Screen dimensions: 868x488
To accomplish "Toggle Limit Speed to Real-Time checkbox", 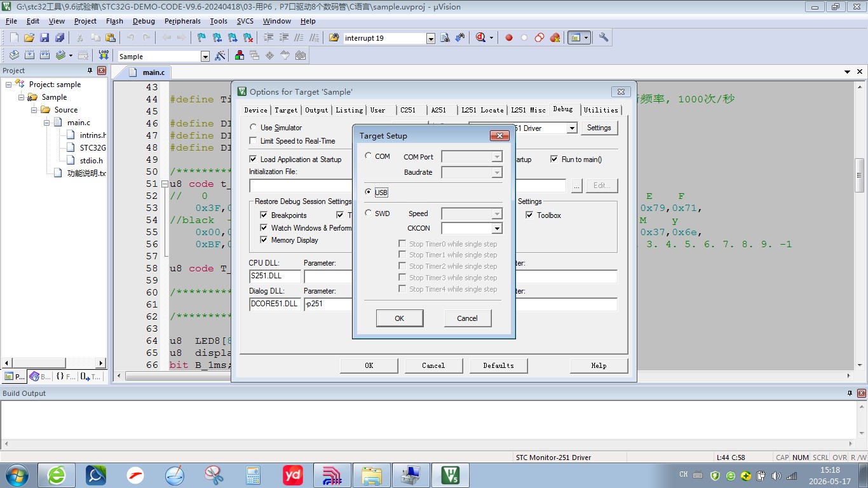I will point(254,141).
